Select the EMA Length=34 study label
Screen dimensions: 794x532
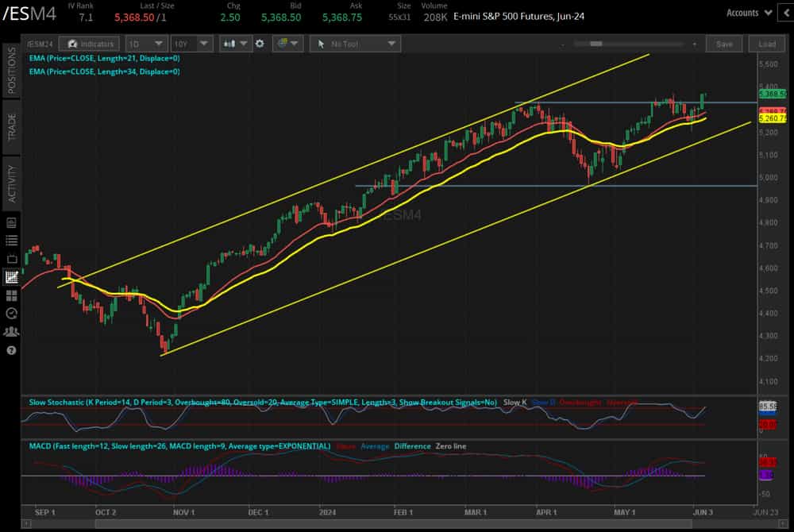click(x=104, y=71)
